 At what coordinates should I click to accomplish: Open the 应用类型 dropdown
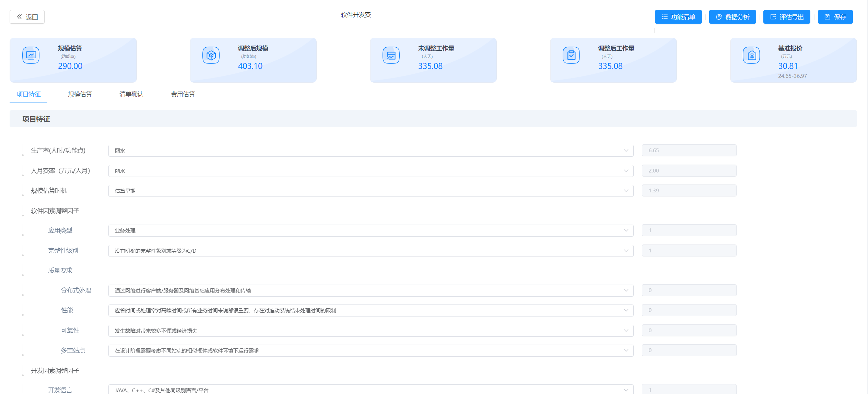tap(371, 230)
